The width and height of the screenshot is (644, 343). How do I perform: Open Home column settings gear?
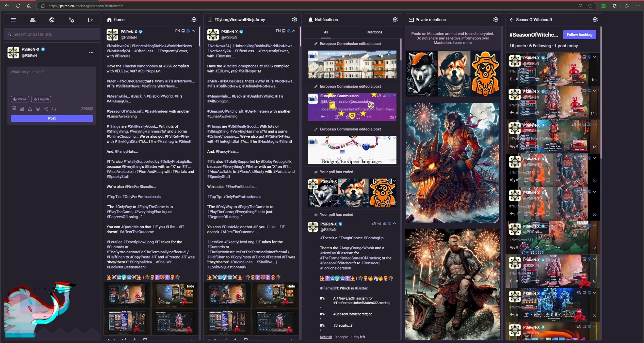click(194, 20)
